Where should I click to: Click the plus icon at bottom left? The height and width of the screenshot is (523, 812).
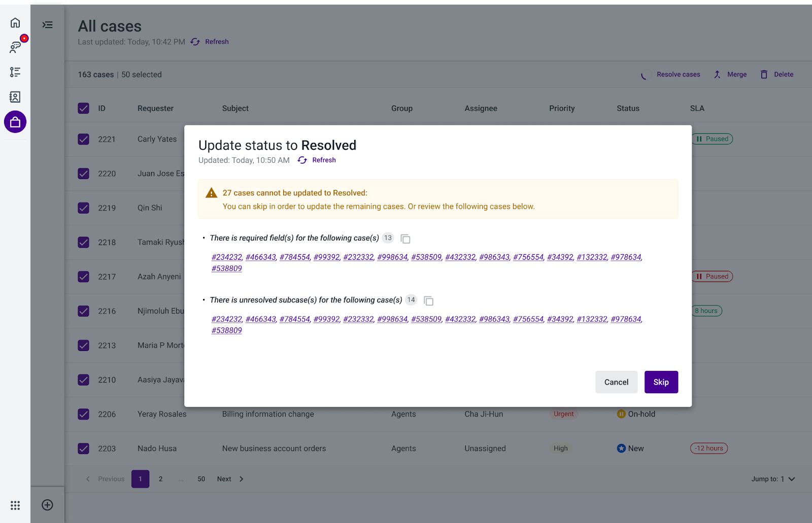[47, 505]
